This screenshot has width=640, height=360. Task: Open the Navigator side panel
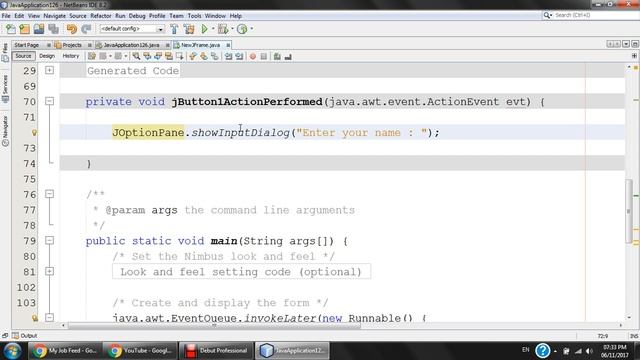click(5, 131)
